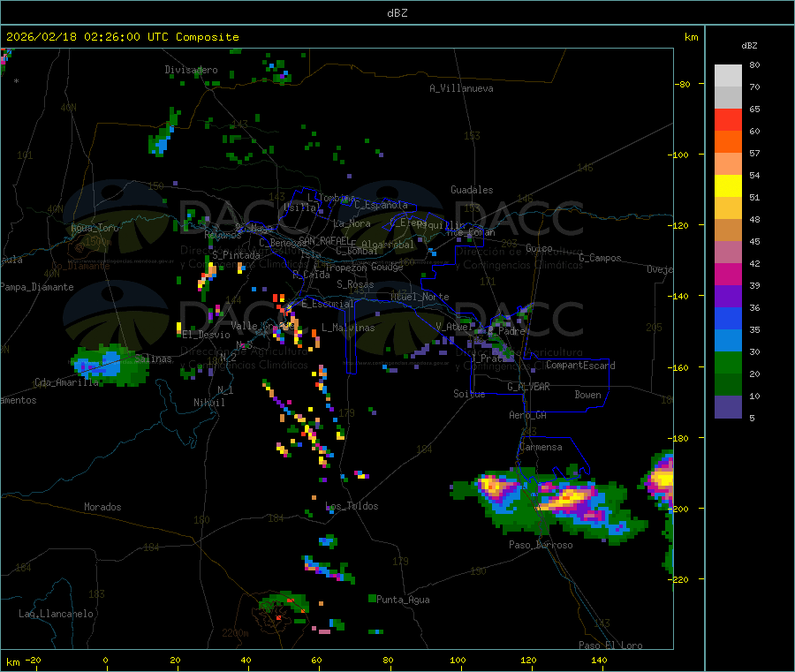Click the light gray 70-80 dBZ swatch
Viewport: 795px width, 672px height.
[x=728, y=76]
